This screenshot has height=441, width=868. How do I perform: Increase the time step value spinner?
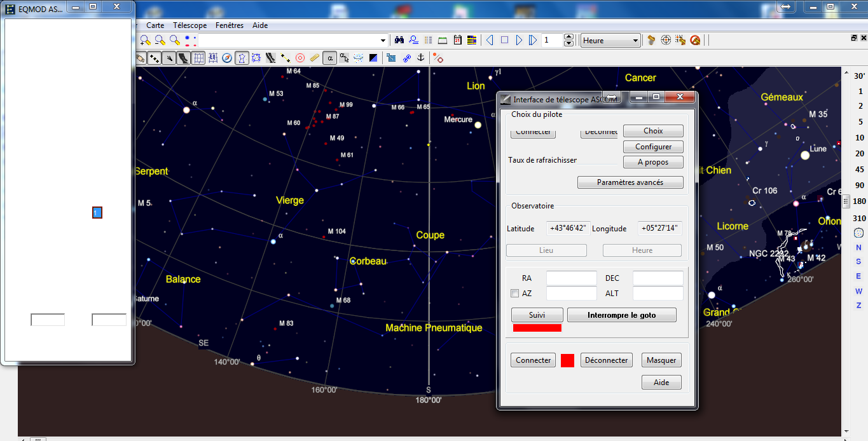click(x=568, y=37)
